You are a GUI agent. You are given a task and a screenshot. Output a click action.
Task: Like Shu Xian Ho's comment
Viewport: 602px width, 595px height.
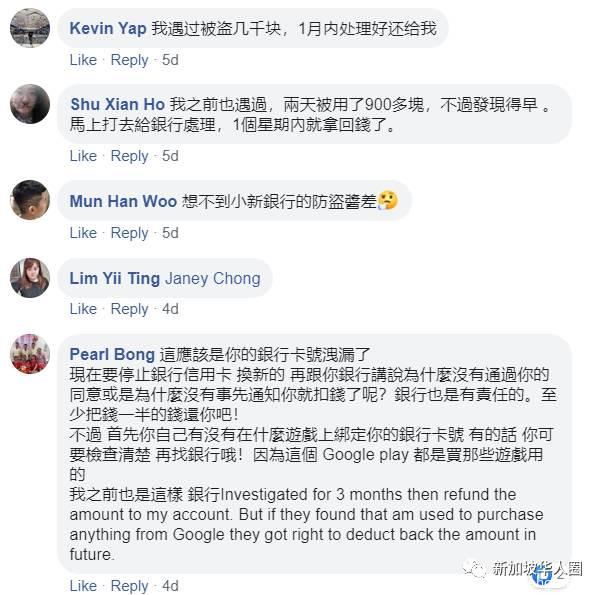[x=83, y=156]
